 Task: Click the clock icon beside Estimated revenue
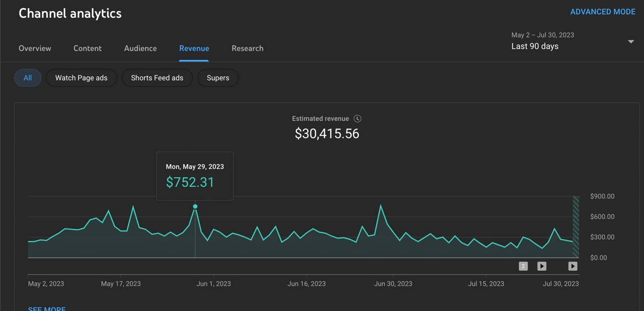357,119
